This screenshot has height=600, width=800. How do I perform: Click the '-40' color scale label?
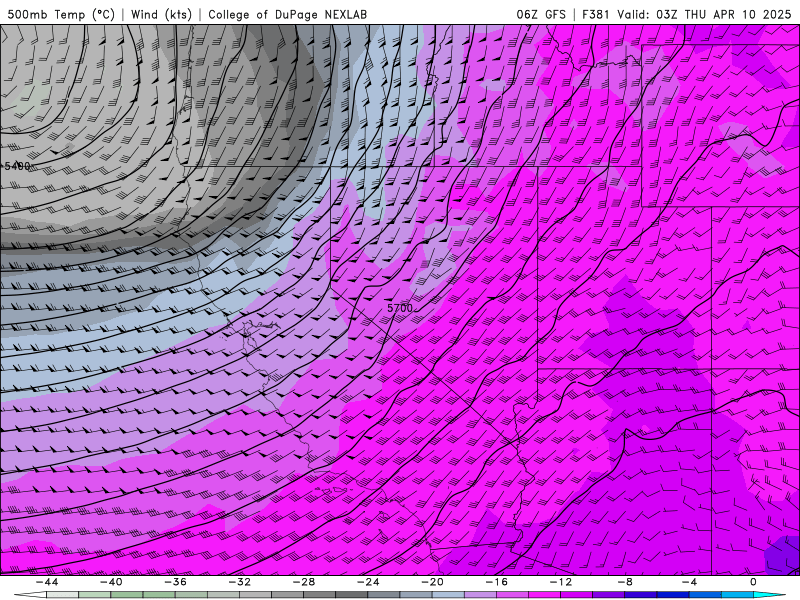click(x=111, y=582)
